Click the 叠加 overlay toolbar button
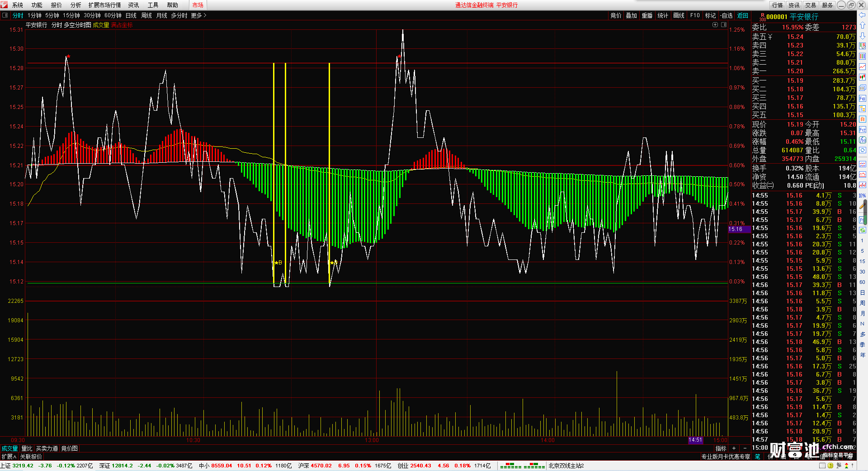This screenshot has width=868, height=471. pyautogui.click(x=631, y=15)
